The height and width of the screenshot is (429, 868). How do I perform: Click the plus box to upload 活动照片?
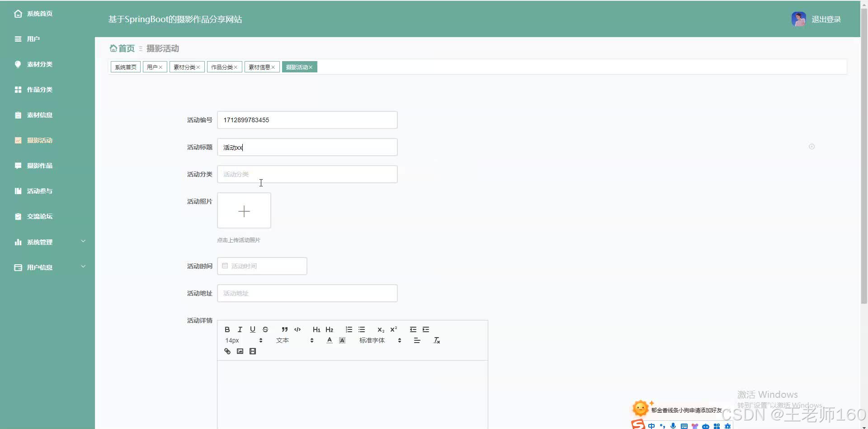[244, 210]
